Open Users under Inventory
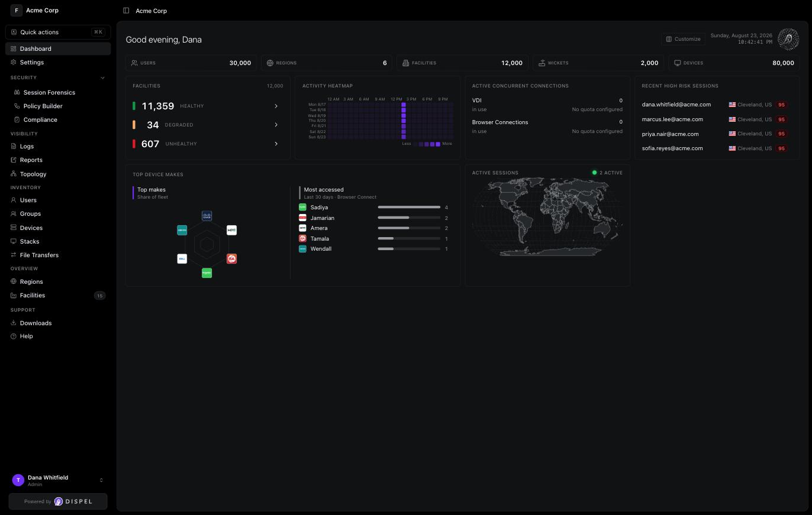812x515 pixels. tap(58, 200)
